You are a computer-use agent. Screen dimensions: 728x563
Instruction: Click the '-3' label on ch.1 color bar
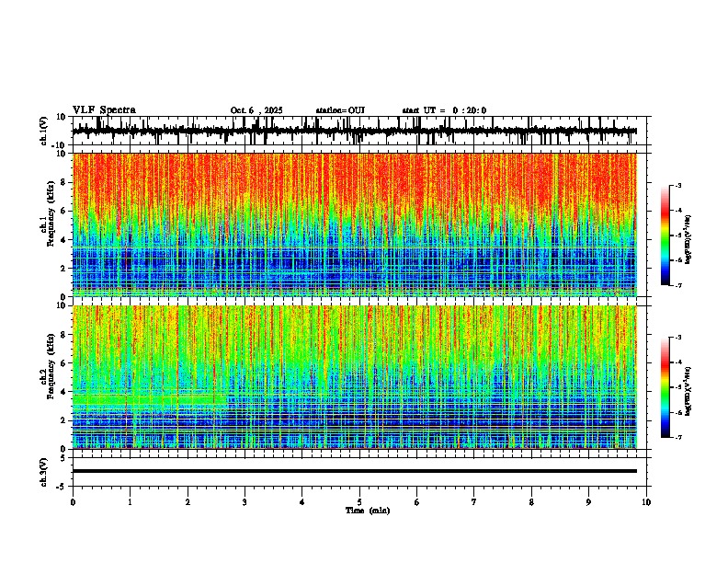click(x=678, y=185)
